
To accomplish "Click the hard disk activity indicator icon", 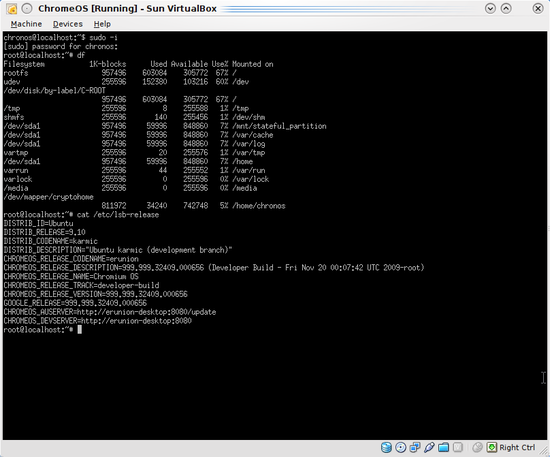I will (386, 448).
